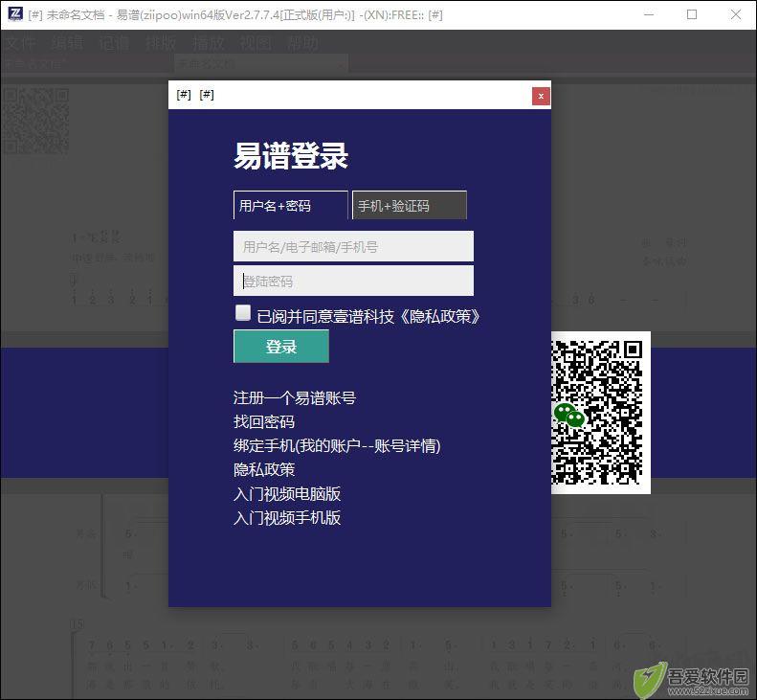Open 入门视频手机版 link

tap(287, 518)
